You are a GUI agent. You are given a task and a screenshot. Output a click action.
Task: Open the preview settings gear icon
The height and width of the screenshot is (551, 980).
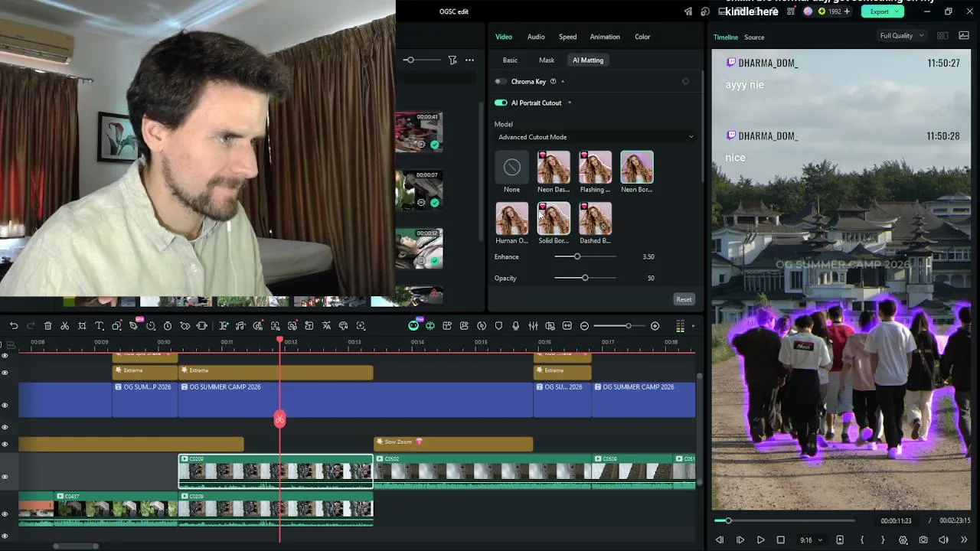click(903, 540)
